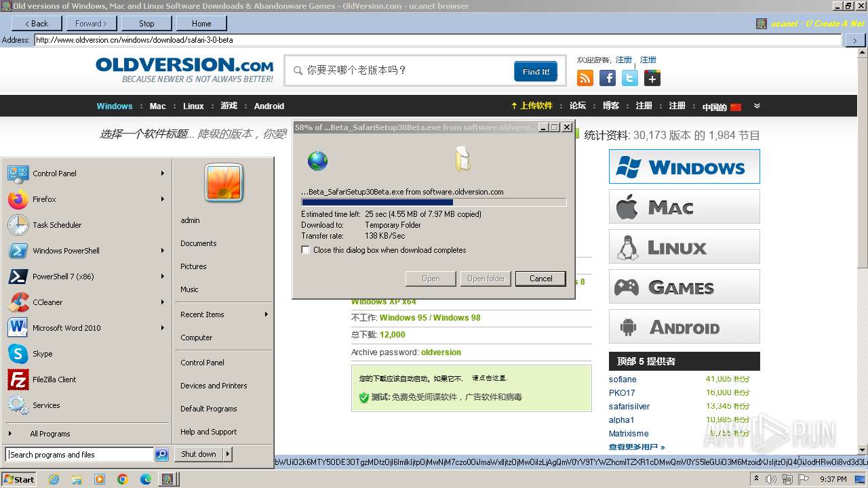The image size is (868, 488).
Task: Expand the site nav double-chevron
Action: [x=757, y=106]
